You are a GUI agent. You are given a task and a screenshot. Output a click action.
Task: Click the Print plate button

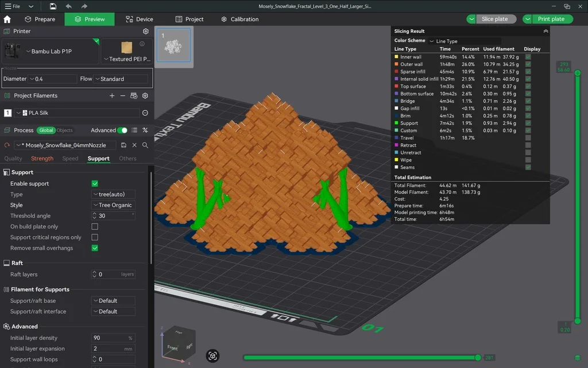pos(550,19)
